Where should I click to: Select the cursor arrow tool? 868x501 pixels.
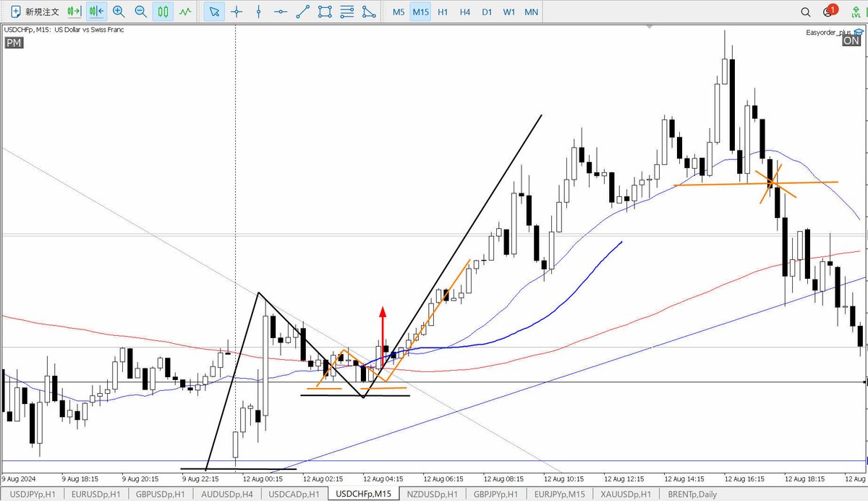pos(214,12)
